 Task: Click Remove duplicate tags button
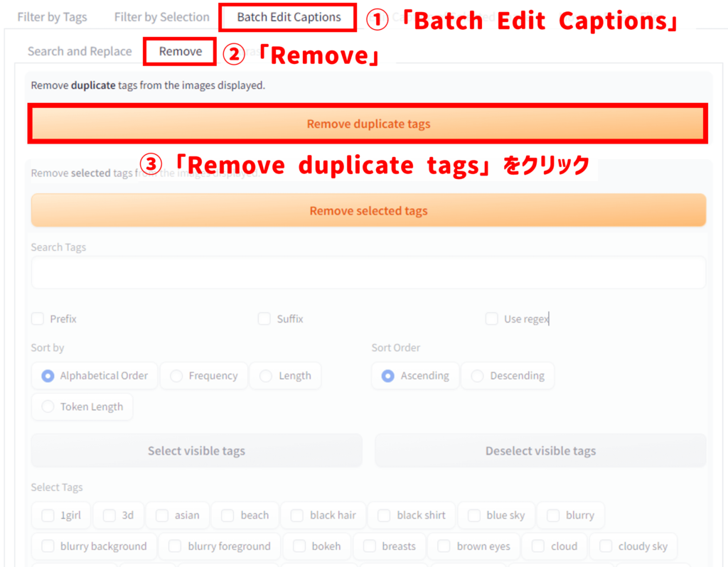(x=368, y=124)
